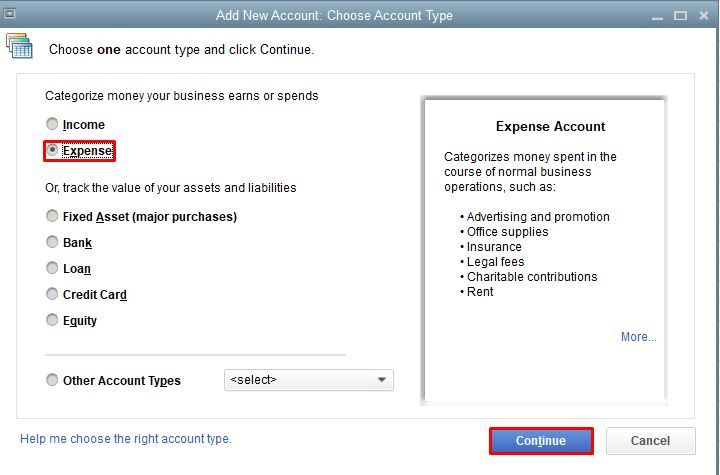
Task: Click the dropdown arrow beside select
Action: (382, 380)
